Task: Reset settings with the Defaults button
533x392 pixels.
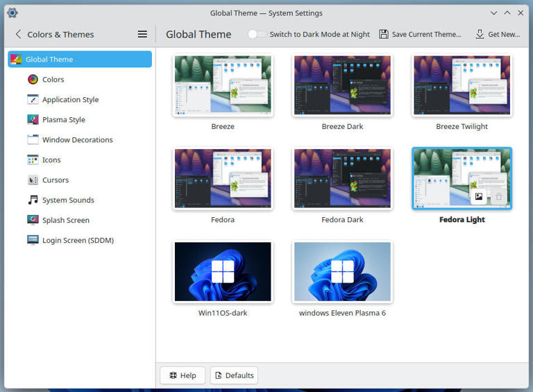Action: (x=234, y=375)
